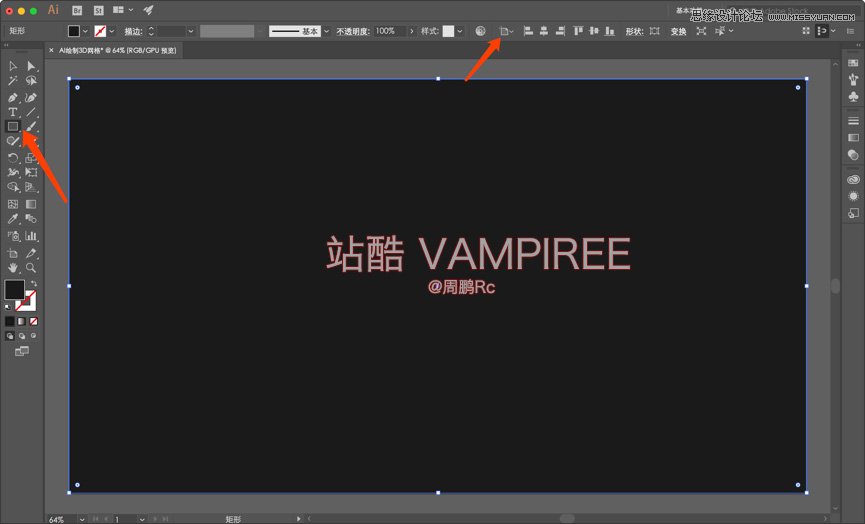Align selection vertically to top

[578, 31]
